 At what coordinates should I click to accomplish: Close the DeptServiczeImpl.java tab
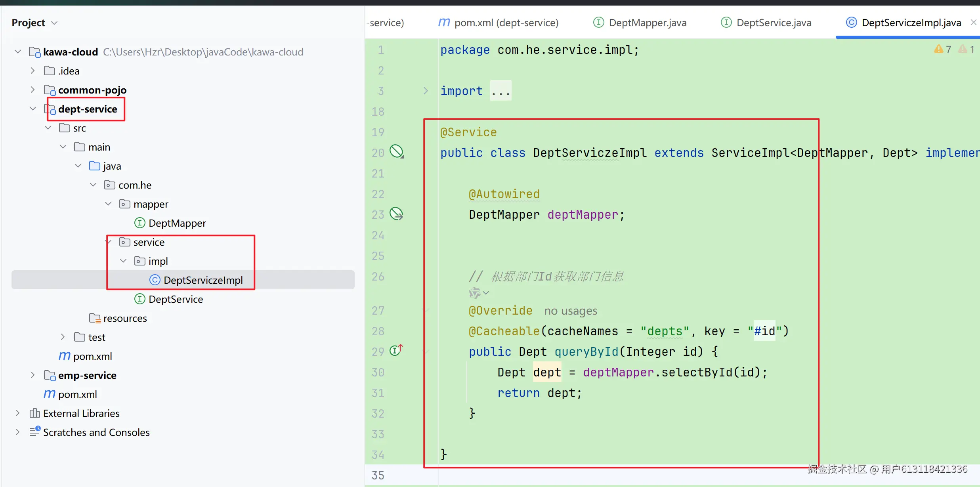pyautogui.click(x=973, y=23)
